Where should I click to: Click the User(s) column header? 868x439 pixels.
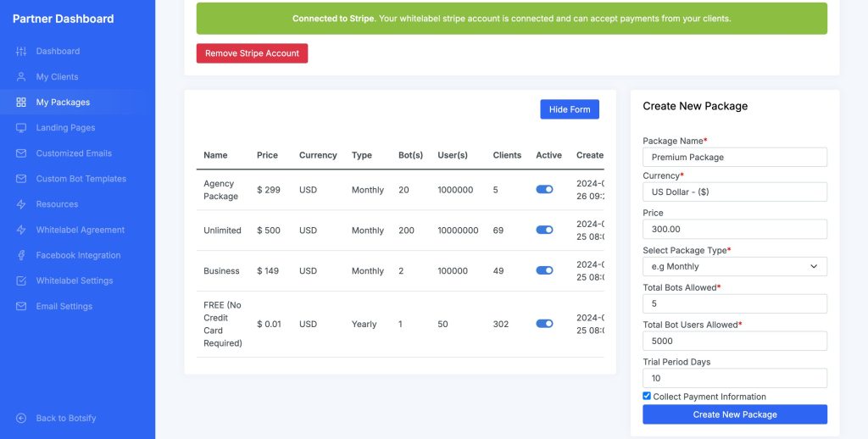[x=453, y=155]
